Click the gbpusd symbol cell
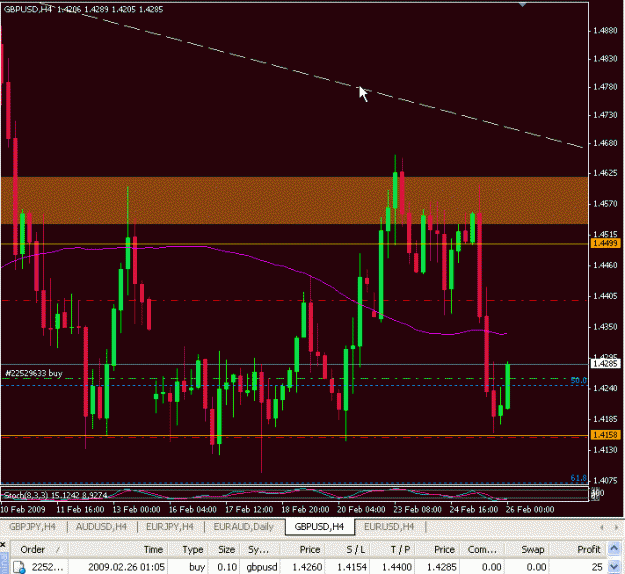 click(x=262, y=567)
